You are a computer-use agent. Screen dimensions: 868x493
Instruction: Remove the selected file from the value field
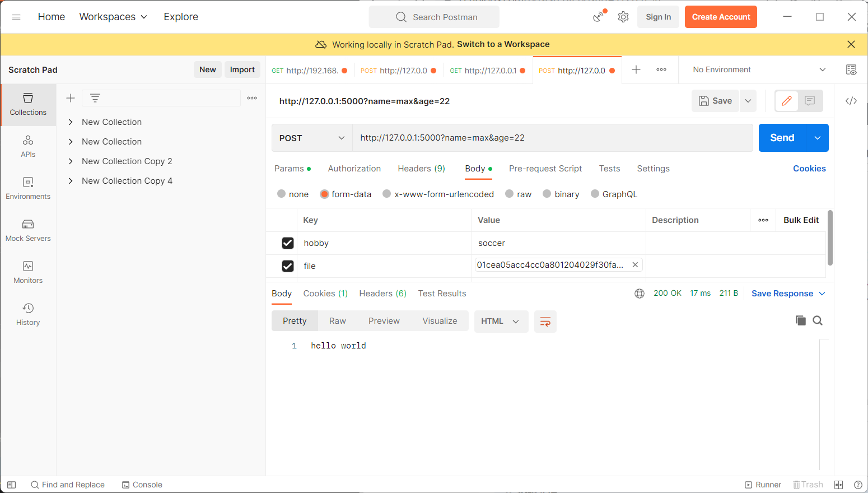635,265
